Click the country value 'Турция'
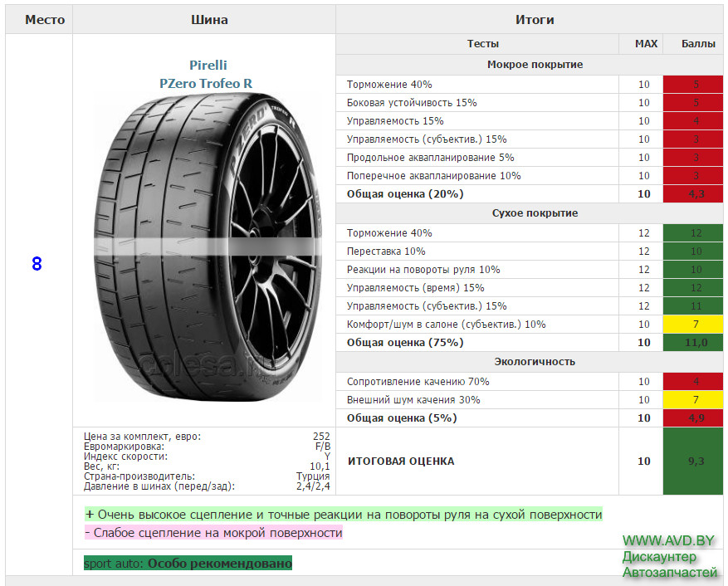This screenshot has width=728, height=586. click(313, 476)
